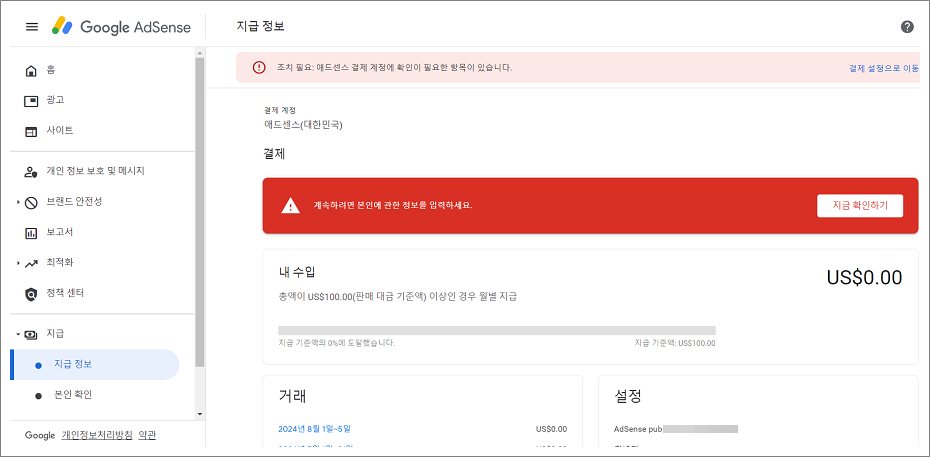The width and height of the screenshot is (930, 457).
Task: Click the 최적화 trend arrow icon
Action: (31, 263)
